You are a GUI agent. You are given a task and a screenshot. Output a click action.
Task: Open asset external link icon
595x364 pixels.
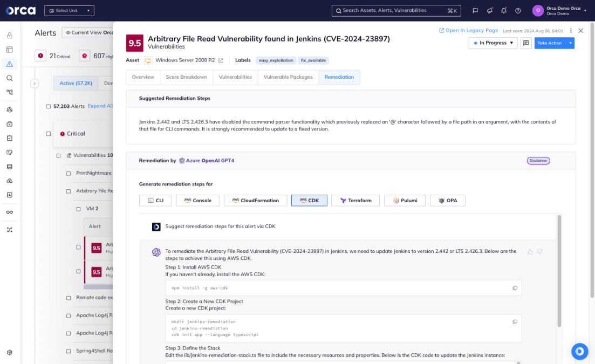[x=221, y=60]
